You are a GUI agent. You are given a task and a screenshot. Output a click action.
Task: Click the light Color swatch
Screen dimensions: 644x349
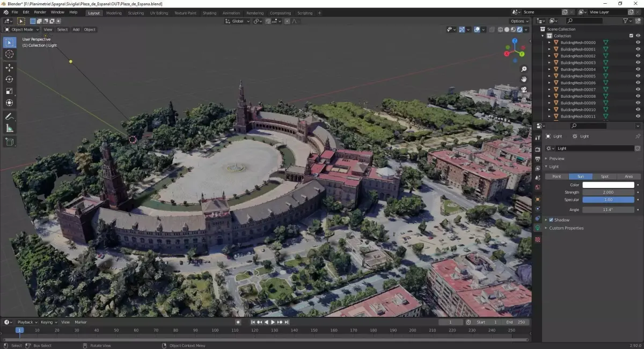click(x=609, y=185)
